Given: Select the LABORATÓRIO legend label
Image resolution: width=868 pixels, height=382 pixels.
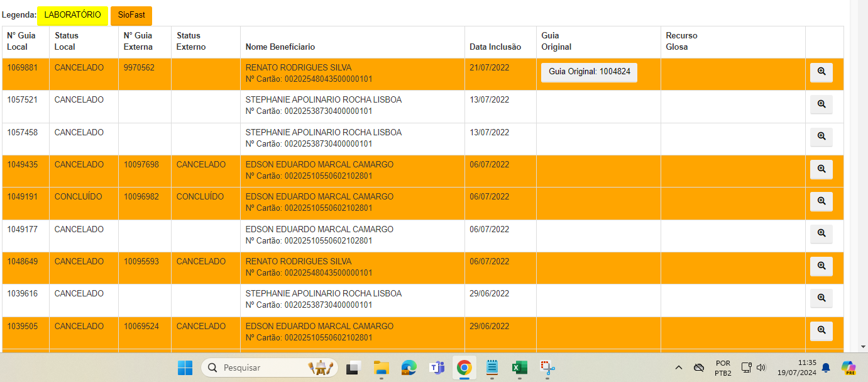Looking at the screenshot, I should coord(72,16).
